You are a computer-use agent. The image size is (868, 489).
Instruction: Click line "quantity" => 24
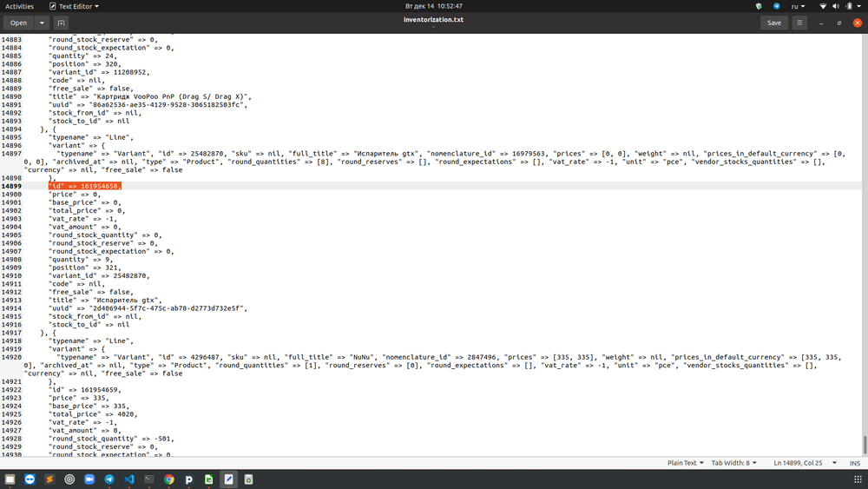[x=83, y=56]
